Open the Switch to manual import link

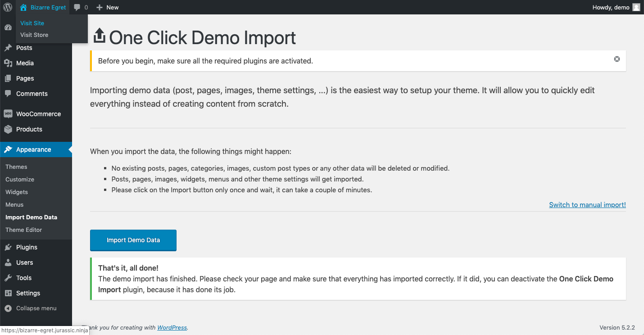coord(587,204)
